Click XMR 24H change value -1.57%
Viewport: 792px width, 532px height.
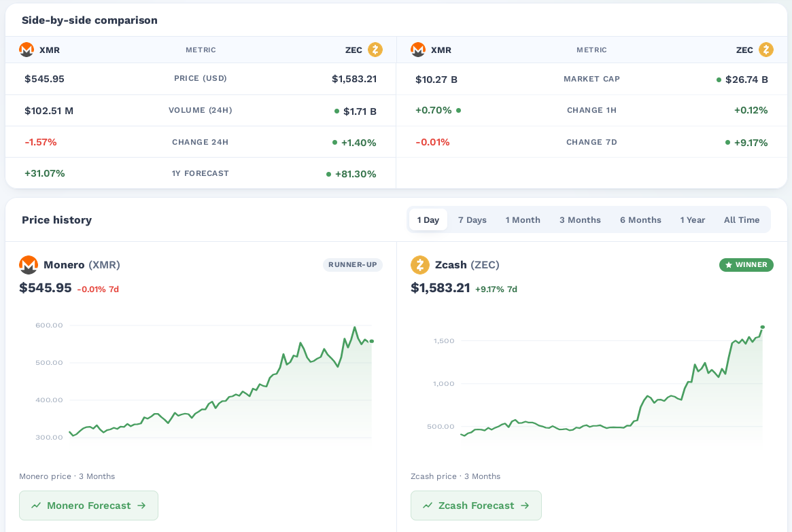40,142
